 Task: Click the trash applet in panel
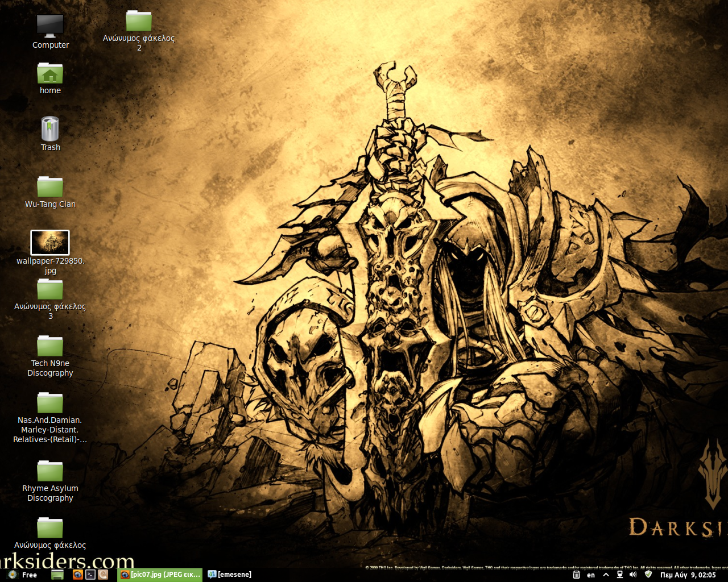576,575
